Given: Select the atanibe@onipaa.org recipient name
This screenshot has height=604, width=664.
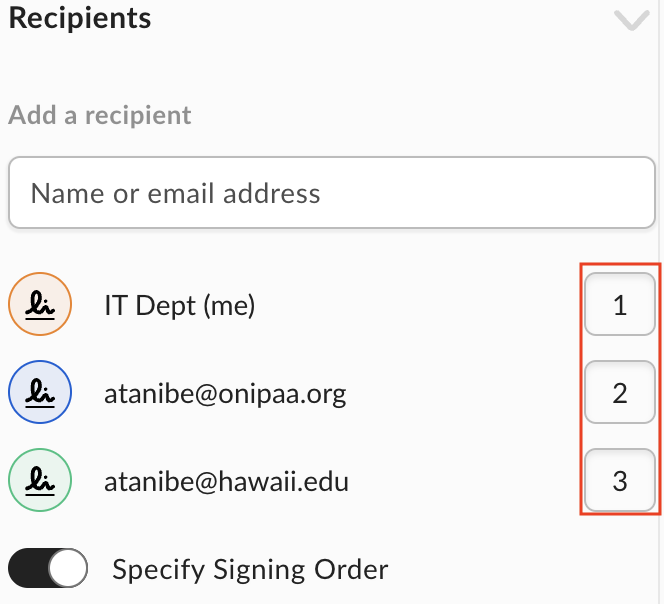Looking at the screenshot, I should [225, 394].
